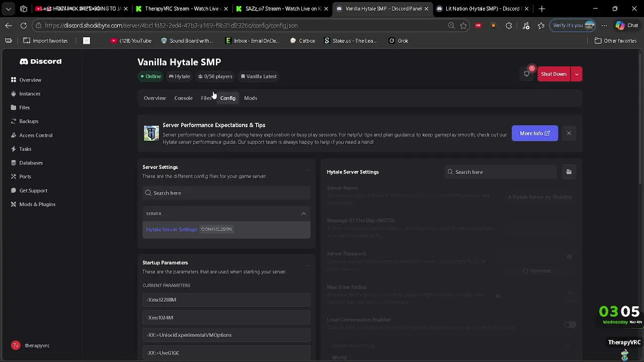Dismiss the Server Performance tips banner
The image size is (644, 362).
click(x=569, y=133)
